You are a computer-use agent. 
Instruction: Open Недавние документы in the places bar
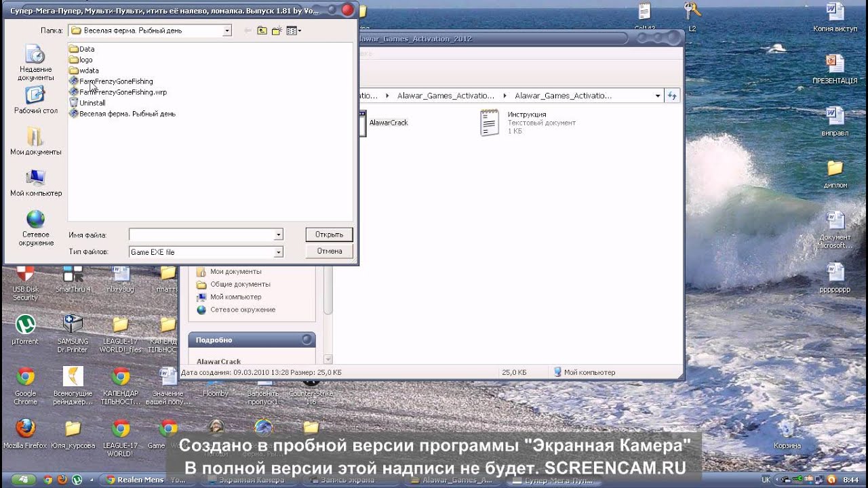35,62
